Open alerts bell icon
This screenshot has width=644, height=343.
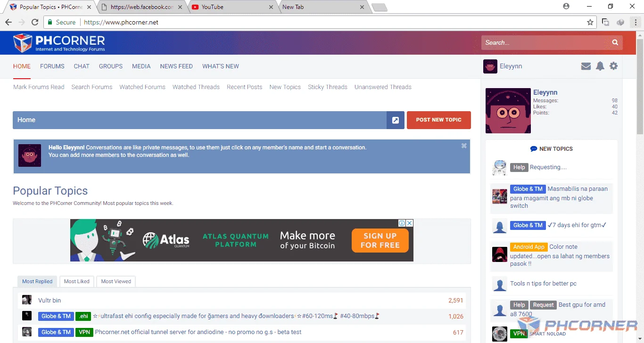pyautogui.click(x=600, y=66)
